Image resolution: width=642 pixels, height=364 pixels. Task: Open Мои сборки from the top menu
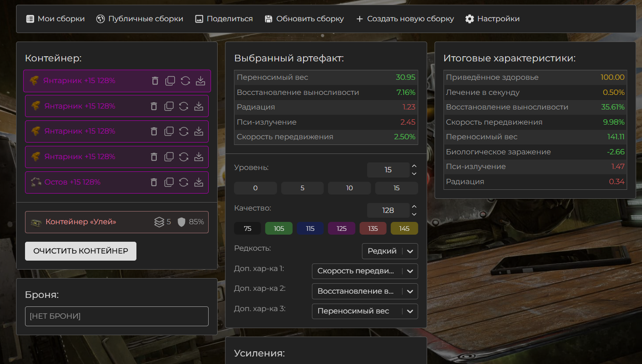[56, 19]
